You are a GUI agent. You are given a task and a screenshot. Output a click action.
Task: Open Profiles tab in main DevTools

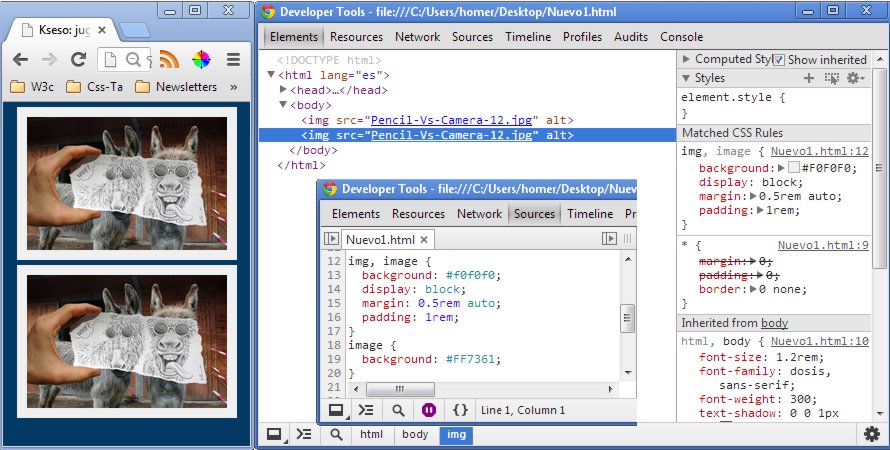pyautogui.click(x=582, y=37)
